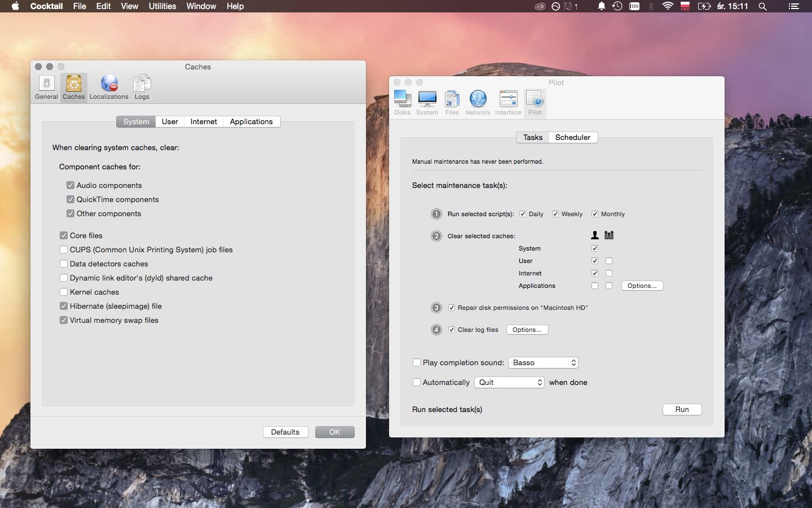Image resolution: width=812 pixels, height=508 pixels.
Task: Click the Polish flag input source icon
Action: point(685,6)
